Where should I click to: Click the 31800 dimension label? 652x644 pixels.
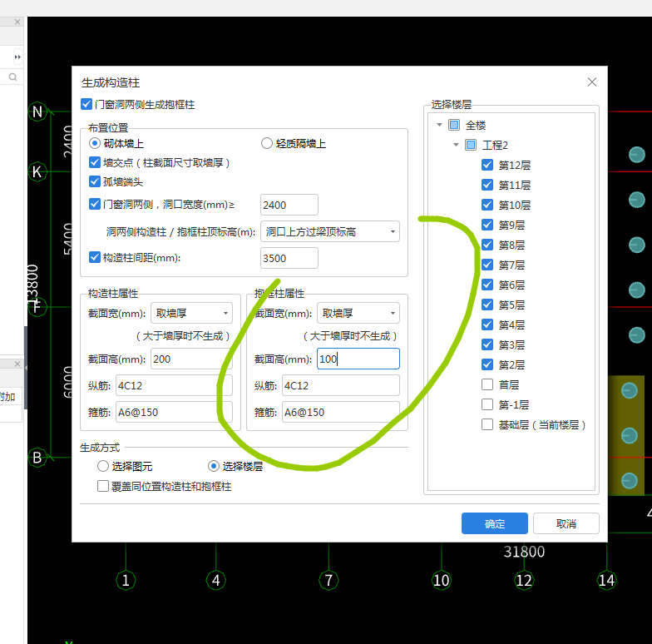point(524,551)
